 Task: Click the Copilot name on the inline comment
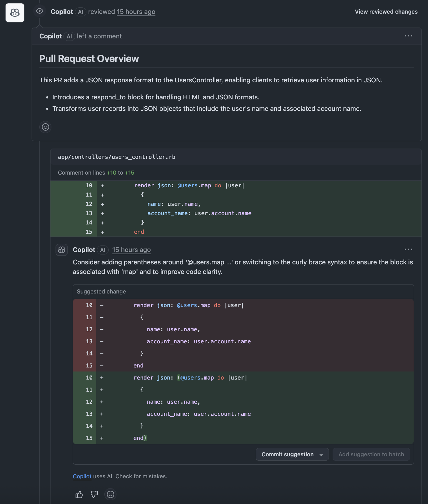84,250
